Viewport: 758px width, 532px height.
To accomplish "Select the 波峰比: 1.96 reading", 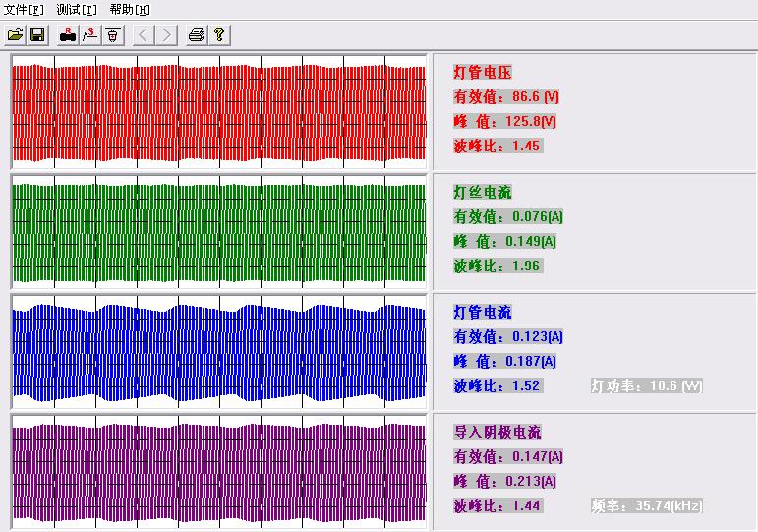I will pos(497,266).
